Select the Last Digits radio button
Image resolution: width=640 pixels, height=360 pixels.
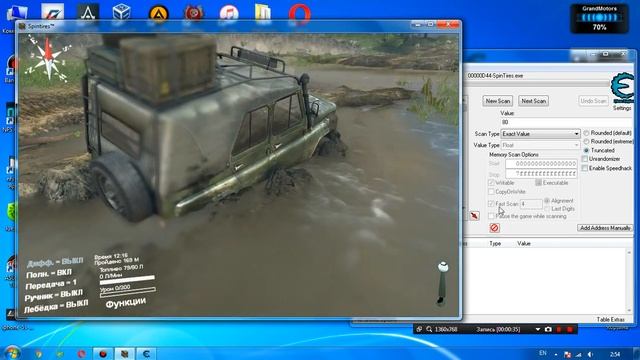click(x=547, y=209)
